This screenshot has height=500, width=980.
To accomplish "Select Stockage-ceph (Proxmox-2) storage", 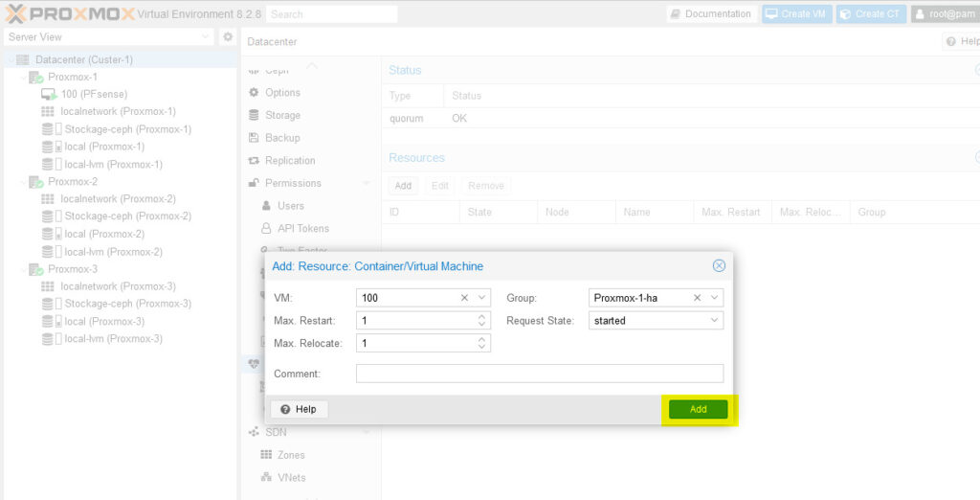I will [127, 216].
